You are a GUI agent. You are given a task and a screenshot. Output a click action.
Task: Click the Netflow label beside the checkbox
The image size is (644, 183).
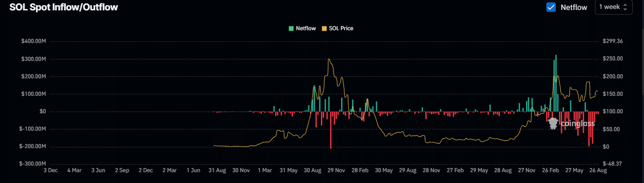coord(574,7)
